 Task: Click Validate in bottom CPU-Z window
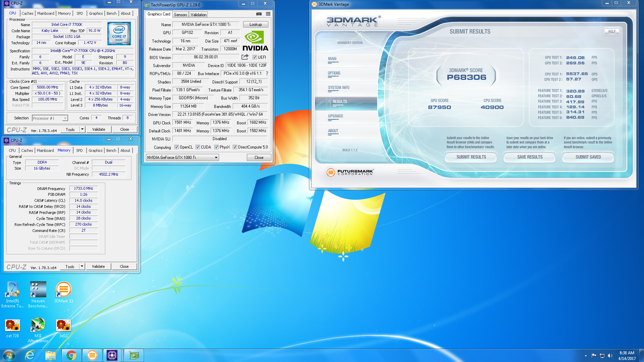point(98,266)
